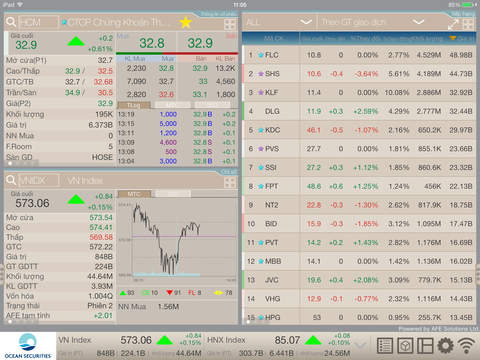The image size is (480, 360).
Task: Tap the magnifier icon beside VNIDX symbol
Action: tap(11, 180)
